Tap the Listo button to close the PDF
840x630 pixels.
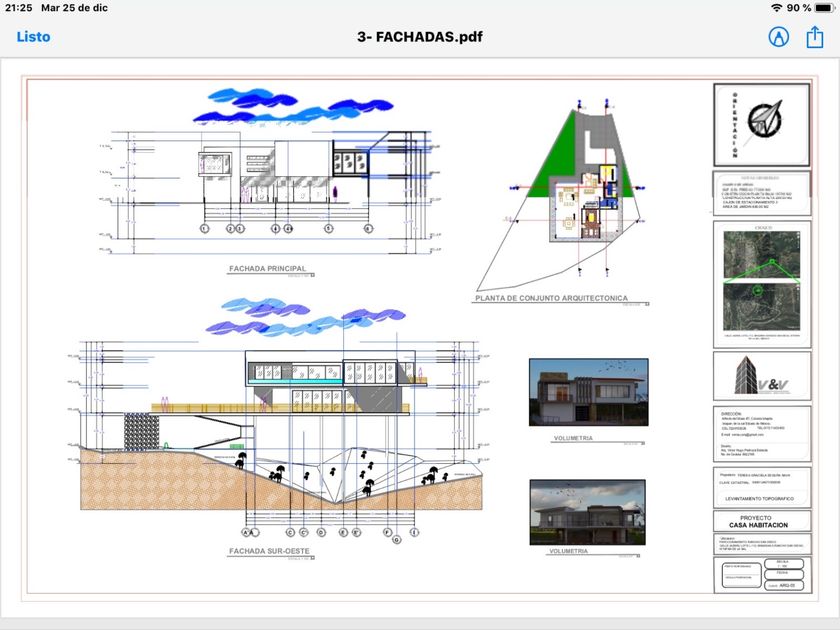pyautogui.click(x=33, y=37)
